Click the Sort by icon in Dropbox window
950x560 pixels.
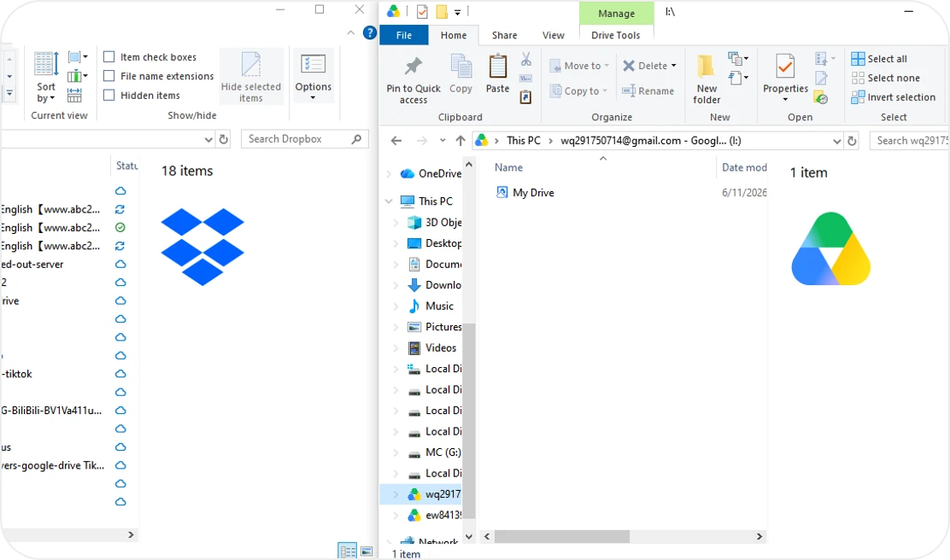[x=46, y=63]
